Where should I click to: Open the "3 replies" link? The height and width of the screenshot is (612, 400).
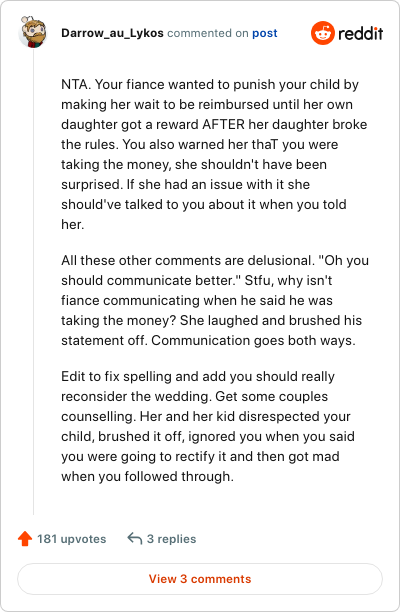(x=171, y=539)
